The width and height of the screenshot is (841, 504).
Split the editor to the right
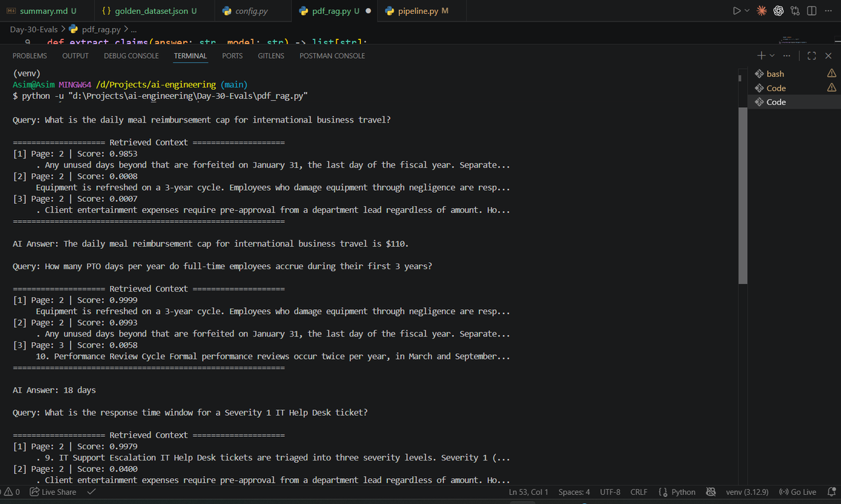pos(812,11)
